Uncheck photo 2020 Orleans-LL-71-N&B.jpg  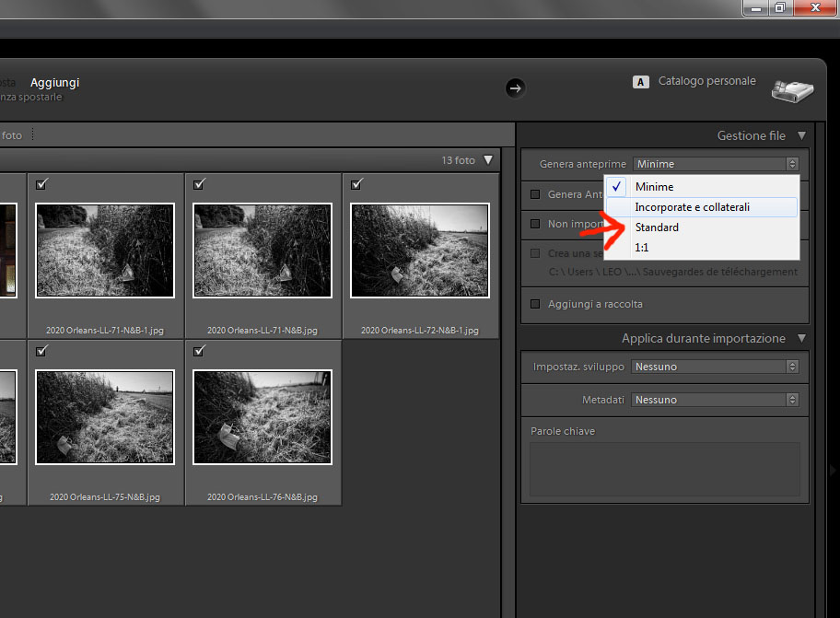[x=199, y=184]
